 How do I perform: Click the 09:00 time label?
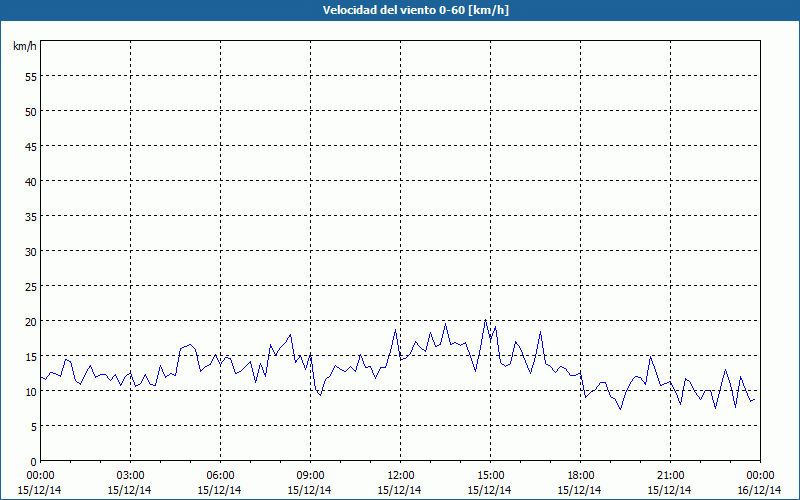[x=310, y=476]
